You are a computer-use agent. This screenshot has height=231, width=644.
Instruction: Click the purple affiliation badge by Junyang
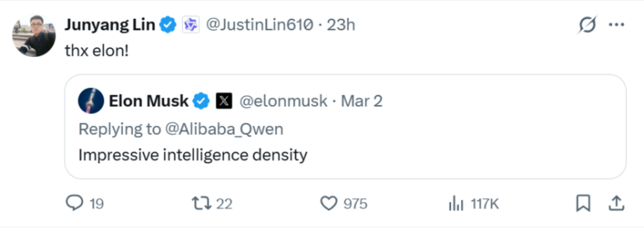tap(191, 26)
